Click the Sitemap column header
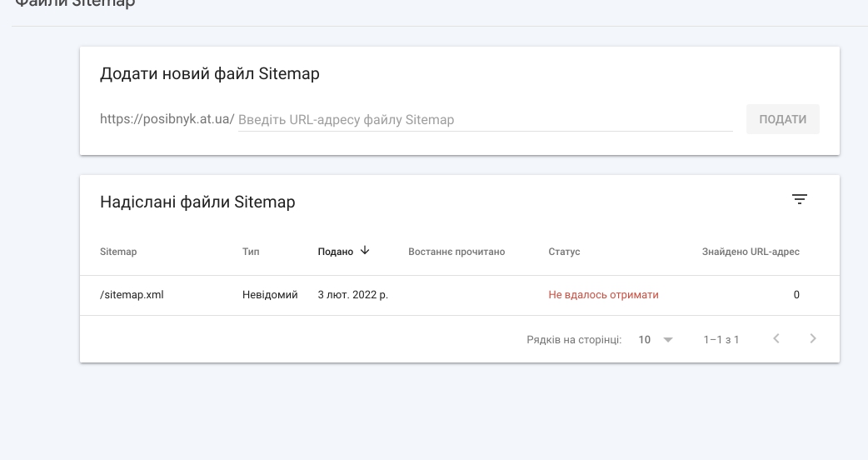This screenshot has width=868, height=460. point(118,252)
